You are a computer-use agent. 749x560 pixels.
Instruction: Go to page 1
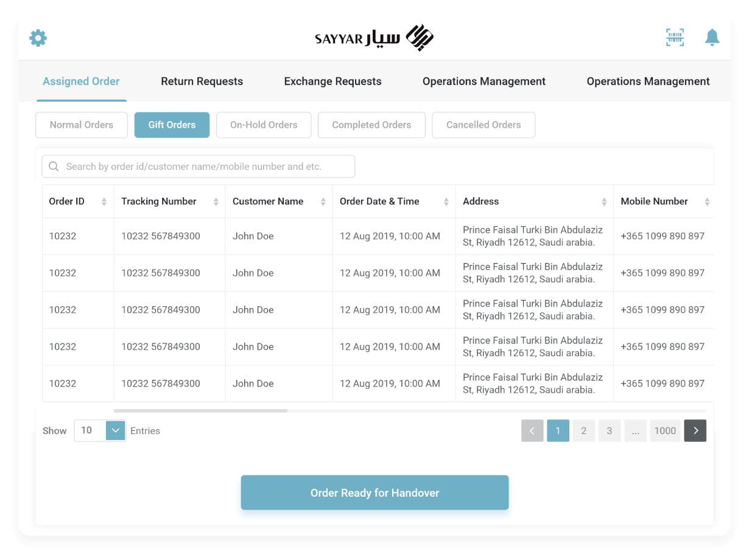click(x=558, y=430)
